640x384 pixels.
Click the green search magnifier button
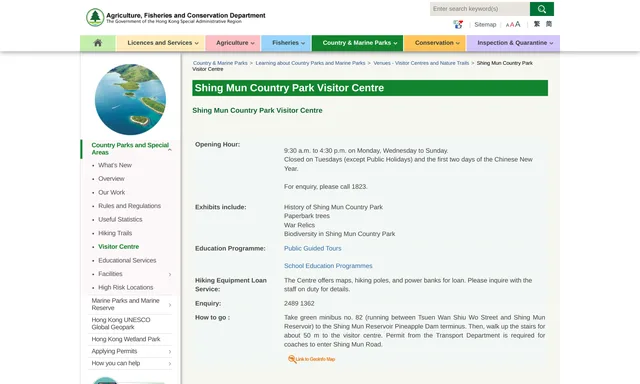coord(542,9)
